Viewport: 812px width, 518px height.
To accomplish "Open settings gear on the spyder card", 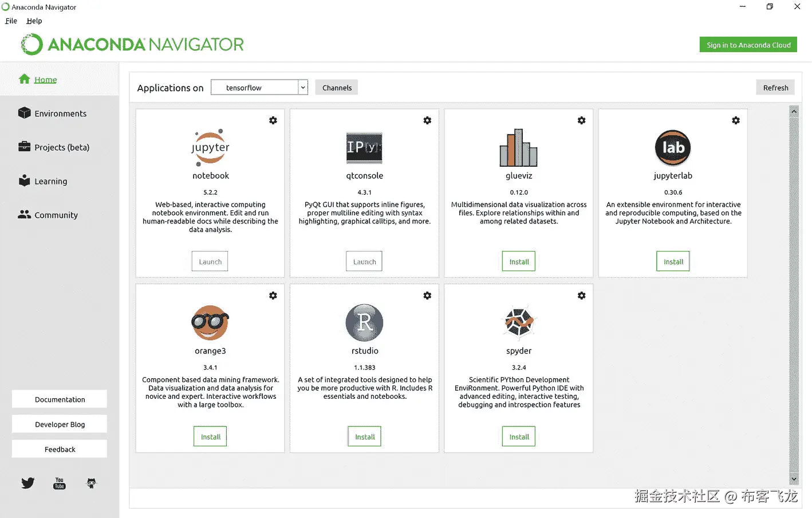I will pos(581,296).
